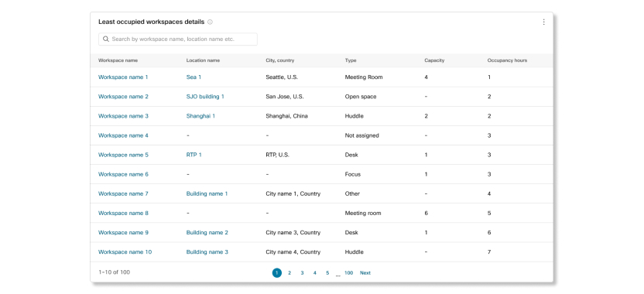
Task: Select current page 1 indicator
Action: pos(277,273)
